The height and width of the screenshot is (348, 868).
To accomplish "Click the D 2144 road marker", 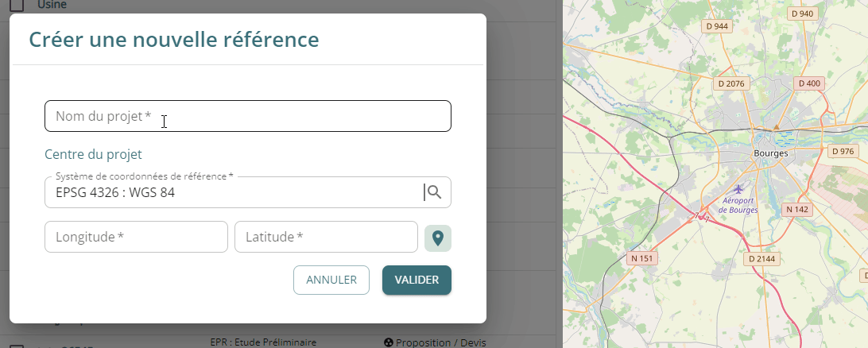I will (x=761, y=258).
